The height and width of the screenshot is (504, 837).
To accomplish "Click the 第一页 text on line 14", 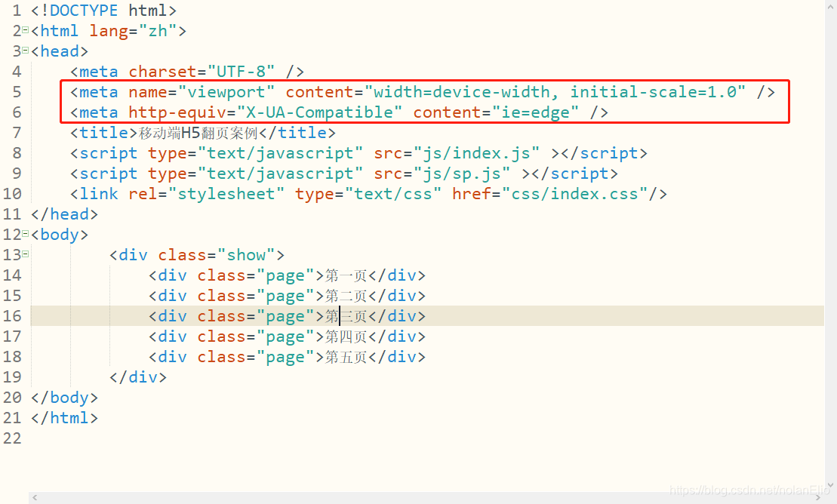I will [346, 275].
